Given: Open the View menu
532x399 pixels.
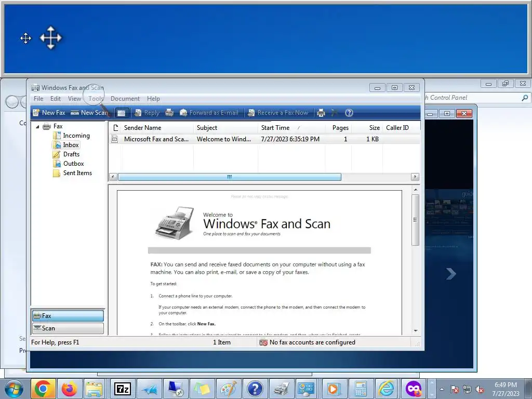Looking at the screenshot, I should tap(74, 99).
